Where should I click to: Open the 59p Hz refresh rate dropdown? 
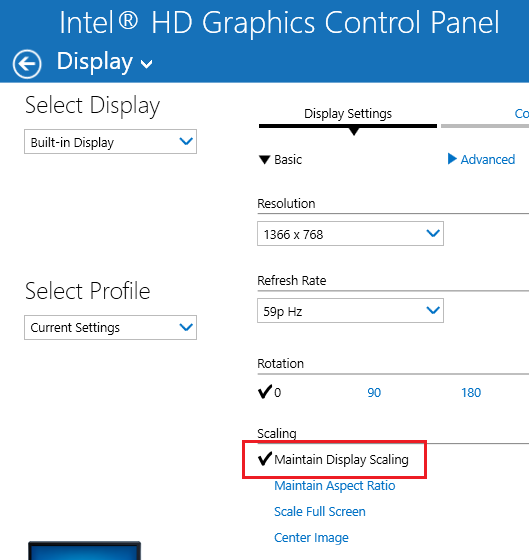(x=350, y=311)
